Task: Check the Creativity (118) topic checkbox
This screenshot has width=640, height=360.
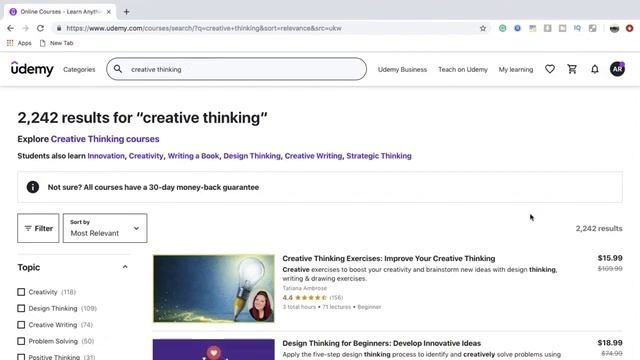Action: (21, 292)
